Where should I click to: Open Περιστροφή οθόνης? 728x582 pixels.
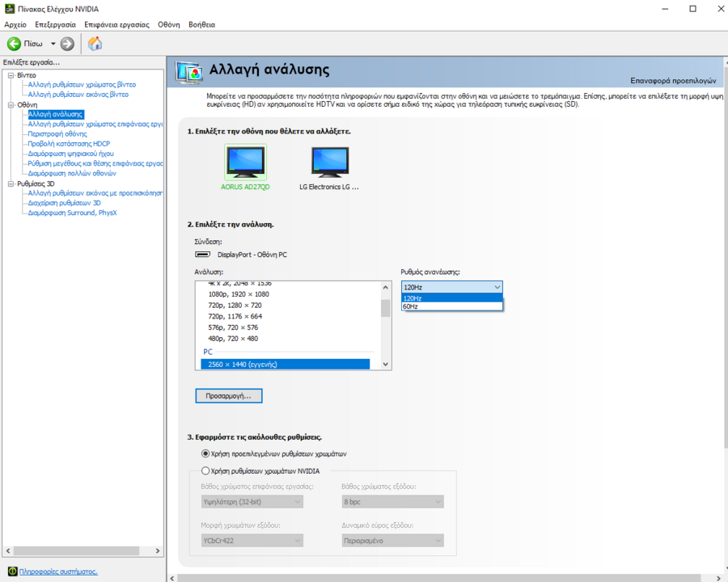click(x=57, y=133)
